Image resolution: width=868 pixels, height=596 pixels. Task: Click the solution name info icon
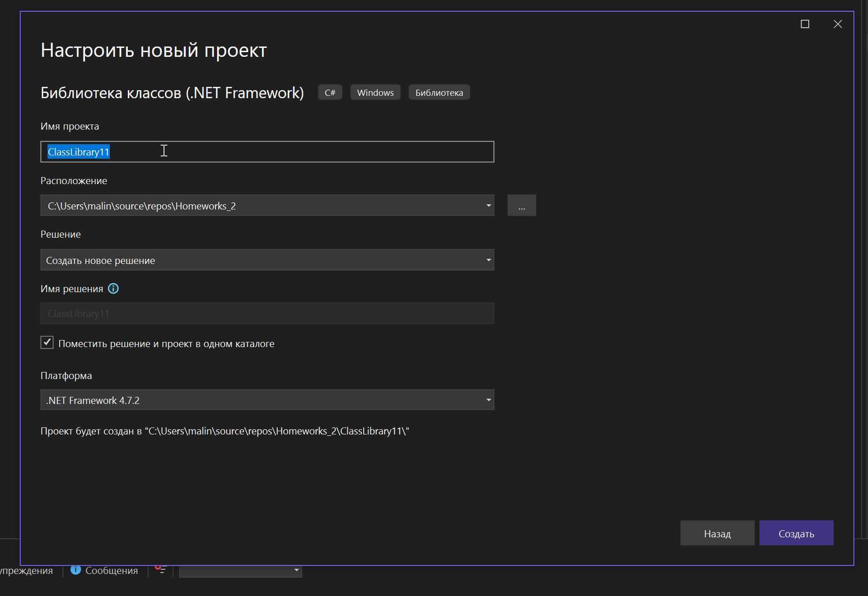coord(113,288)
